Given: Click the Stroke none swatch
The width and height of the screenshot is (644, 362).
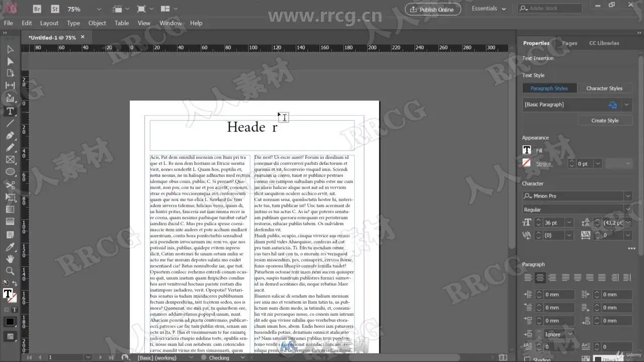Looking at the screenshot, I should (x=527, y=163).
